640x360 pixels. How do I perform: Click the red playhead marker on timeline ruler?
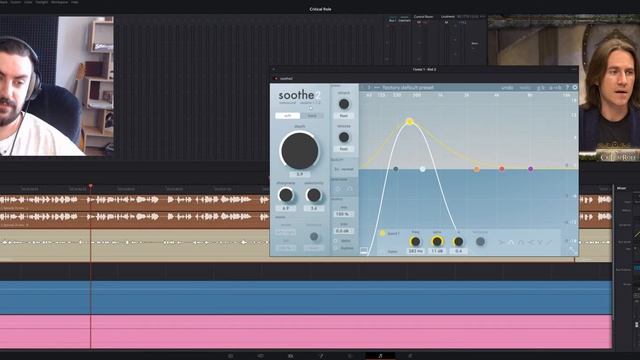pyautogui.click(x=91, y=187)
